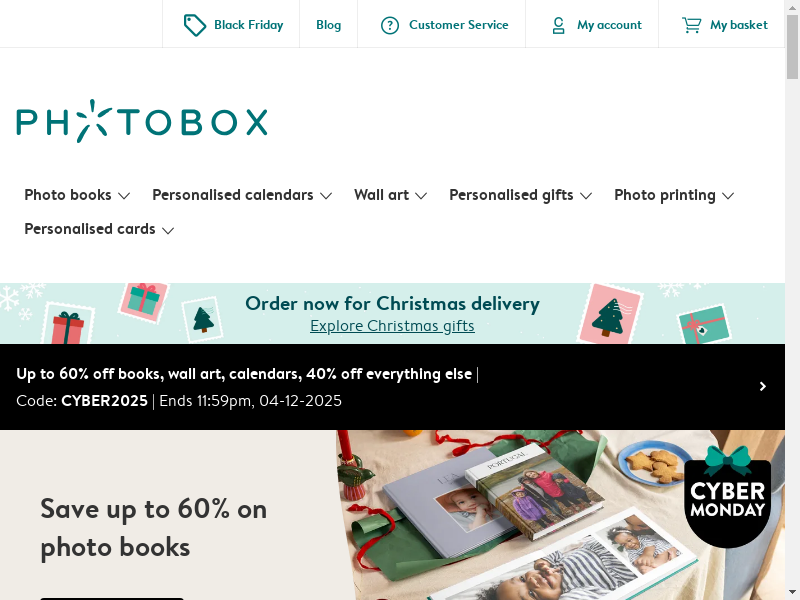Expand the Personalised cards chevron
The width and height of the screenshot is (800, 600).
point(168,231)
